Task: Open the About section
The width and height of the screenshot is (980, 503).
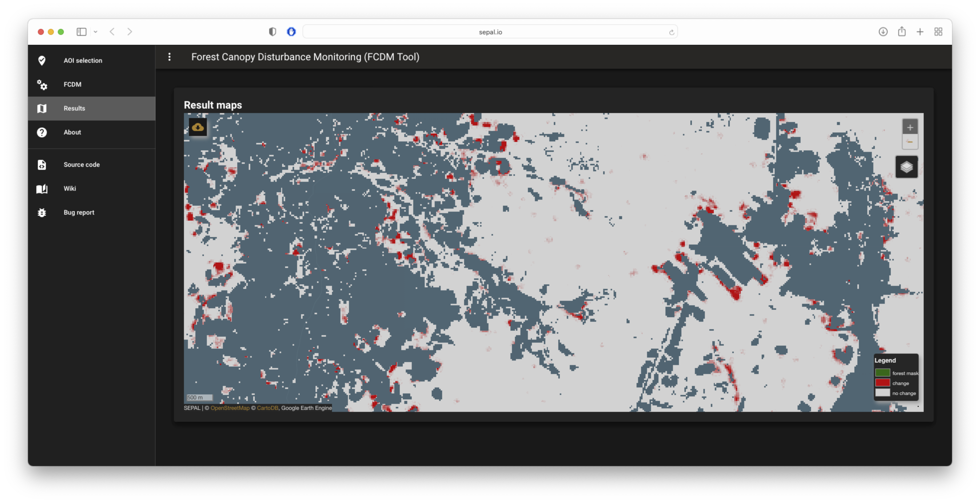Action: (x=72, y=132)
